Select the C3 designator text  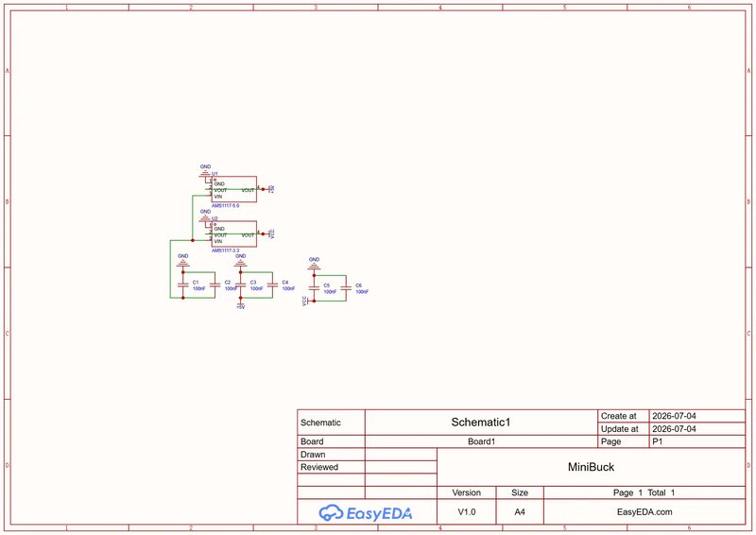pyautogui.click(x=253, y=283)
